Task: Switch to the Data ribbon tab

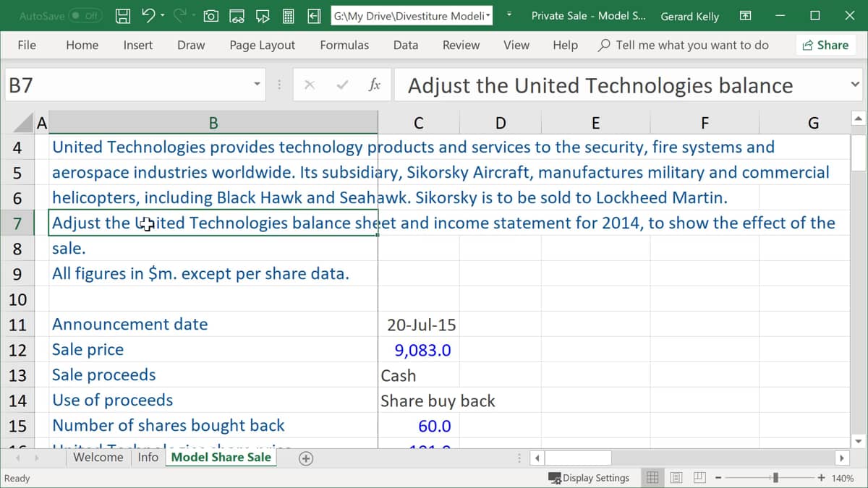Action: point(406,45)
